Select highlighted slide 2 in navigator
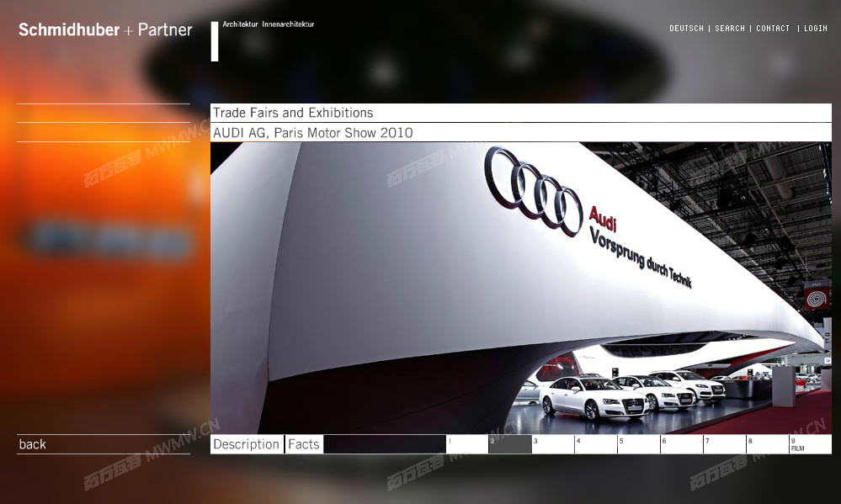The width and height of the screenshot is (841, 504). click(510, 444)
